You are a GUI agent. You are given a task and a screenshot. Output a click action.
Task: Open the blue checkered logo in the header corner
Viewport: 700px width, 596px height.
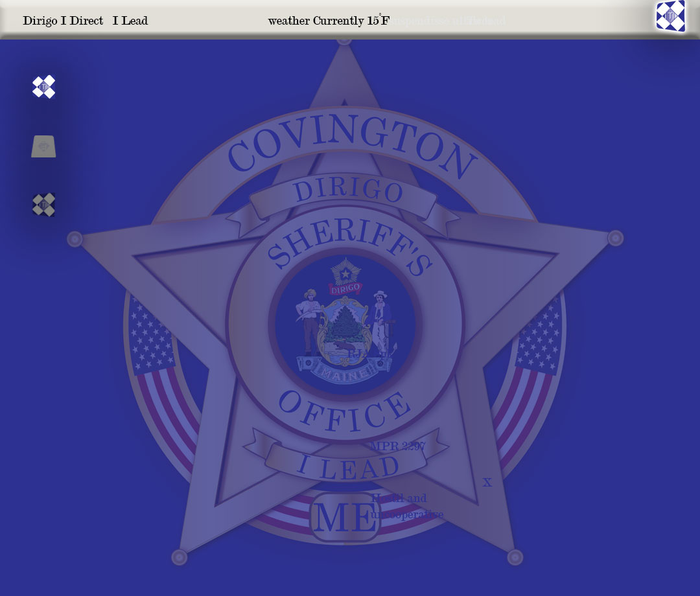click(670, 16)
